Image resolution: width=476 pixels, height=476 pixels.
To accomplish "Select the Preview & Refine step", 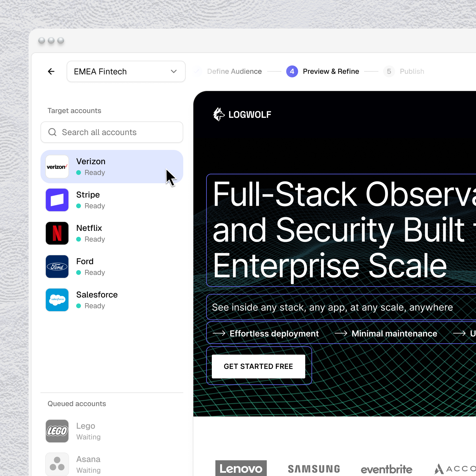I will coord(331,71).
